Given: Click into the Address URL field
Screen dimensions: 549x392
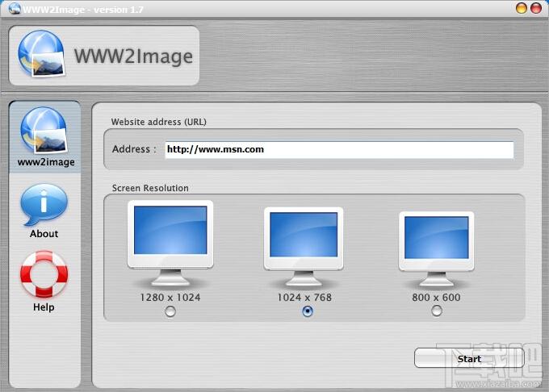Looking at the screenshot, I should [x=339, y=150].
